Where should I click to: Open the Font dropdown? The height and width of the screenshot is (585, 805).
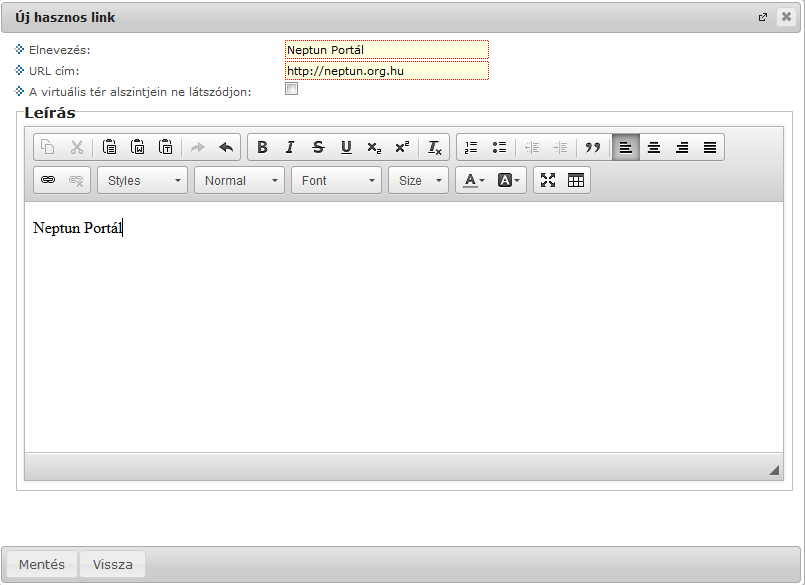pos(336,180)
